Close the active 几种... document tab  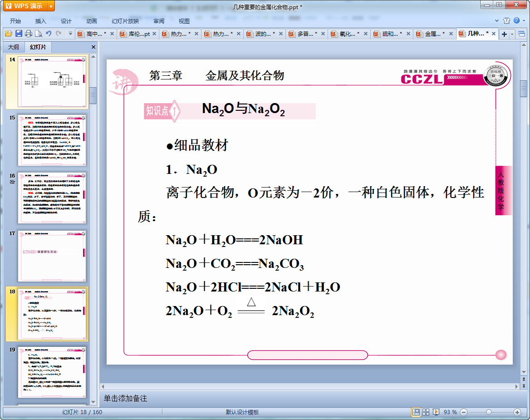pyautogui.click(x=494, y=34)
